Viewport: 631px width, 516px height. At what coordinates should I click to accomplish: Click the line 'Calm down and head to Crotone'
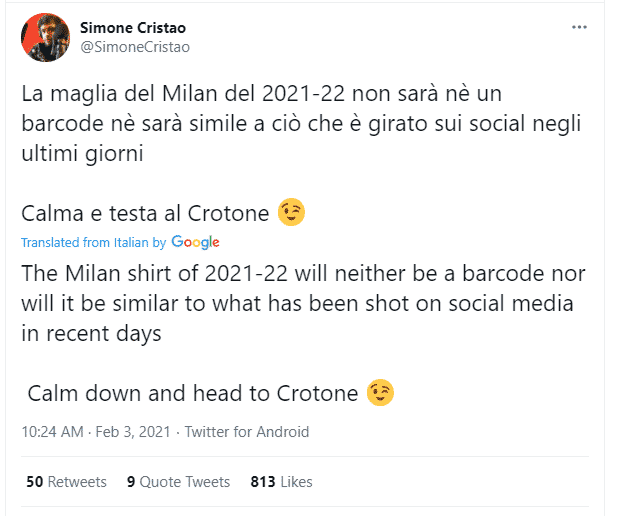click(x=192, y=393)
